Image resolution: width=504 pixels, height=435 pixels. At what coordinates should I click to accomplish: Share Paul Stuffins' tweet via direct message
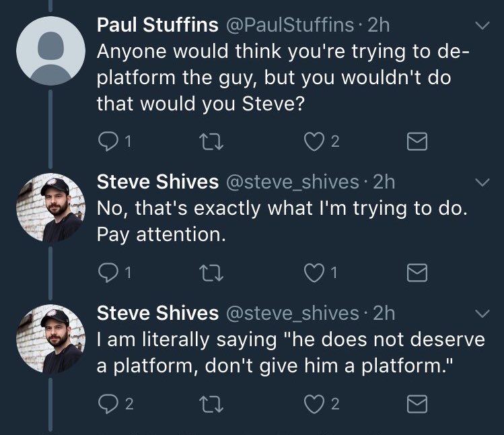[x=417, y=141]
